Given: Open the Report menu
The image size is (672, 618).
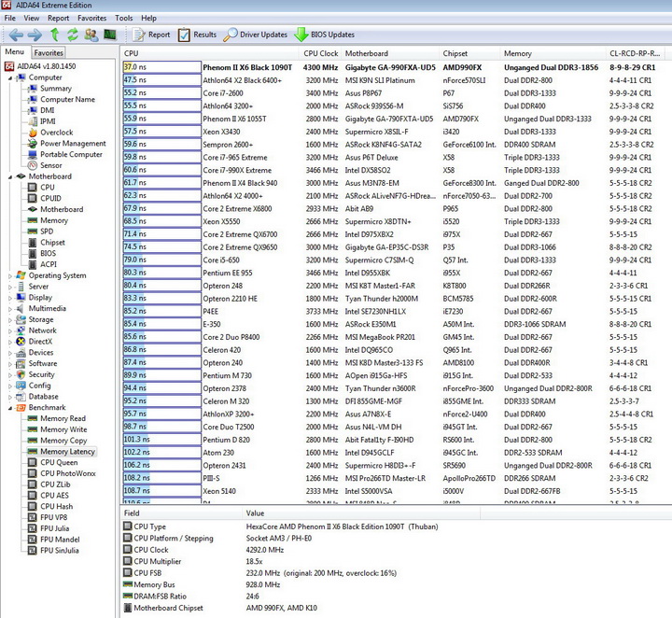Looking at the screenshot, I should (x=58, y=18).
